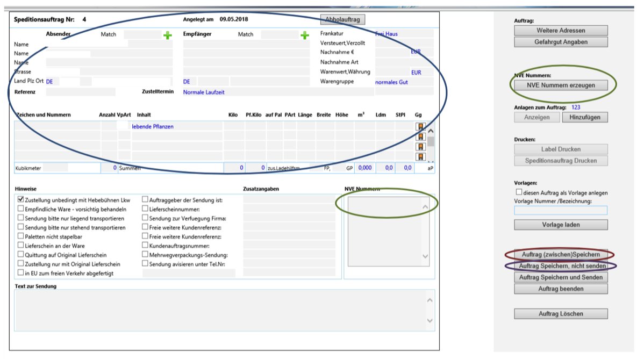Click green plus icon next to Empfänger Match
Viewport: 644px width, 359px height.
(x=305, y=35)
